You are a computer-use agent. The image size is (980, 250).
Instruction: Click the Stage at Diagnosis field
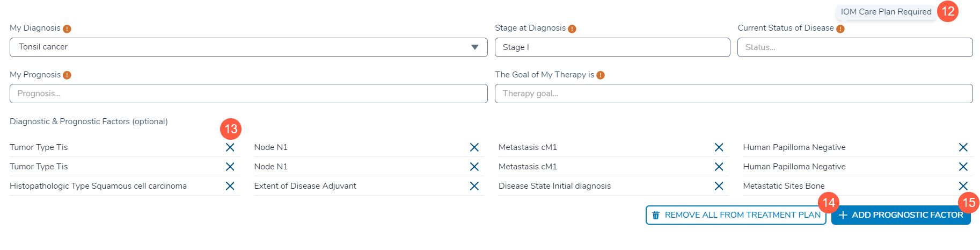612,47
